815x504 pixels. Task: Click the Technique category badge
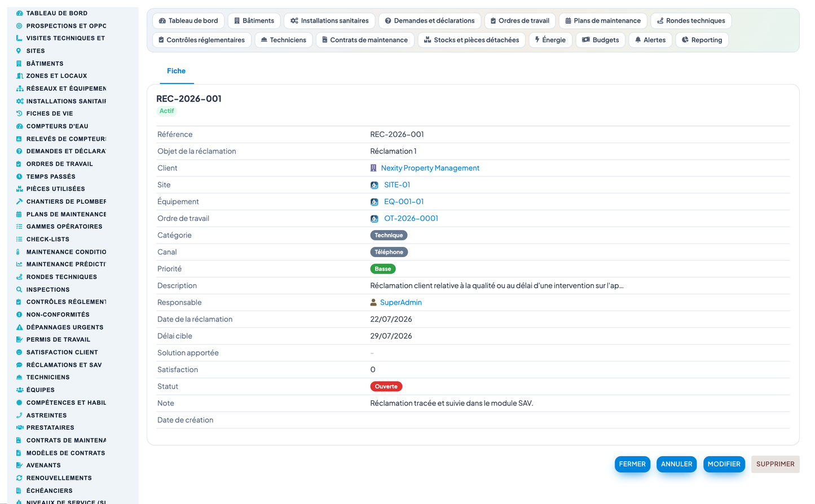(389, 235)
